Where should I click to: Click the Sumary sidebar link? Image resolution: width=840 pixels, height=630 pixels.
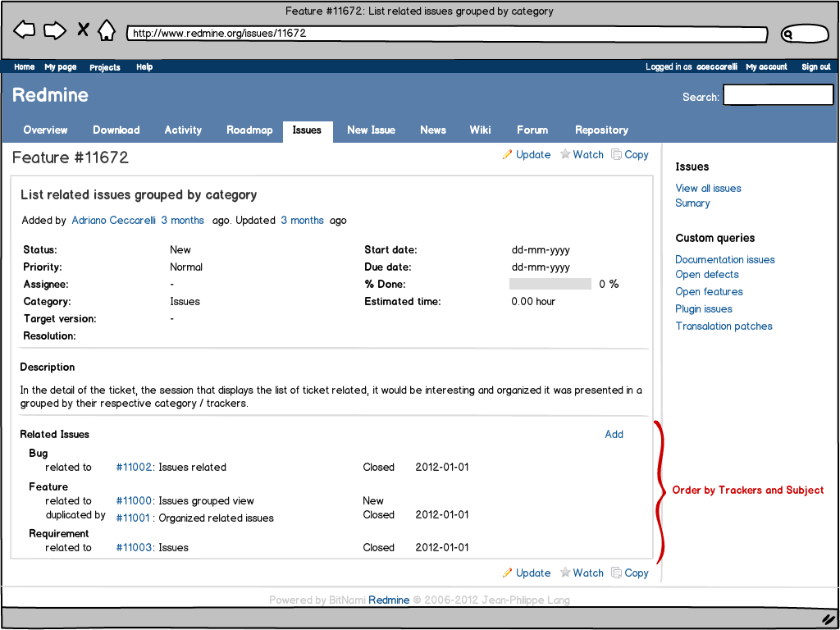pos(692,203)
